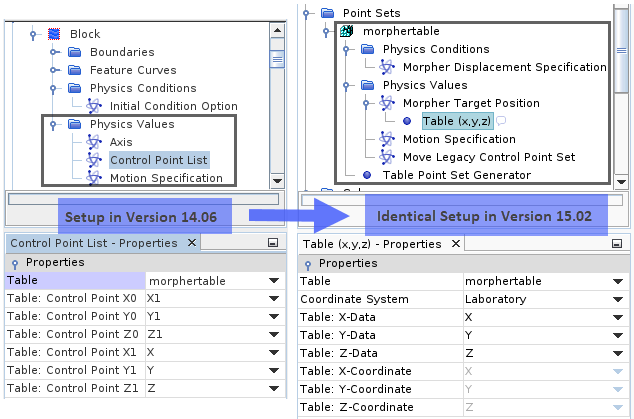634x419 pixels.
Task: Click Move Legacy Control Point Set icon
Action: [x=387, y=157]
